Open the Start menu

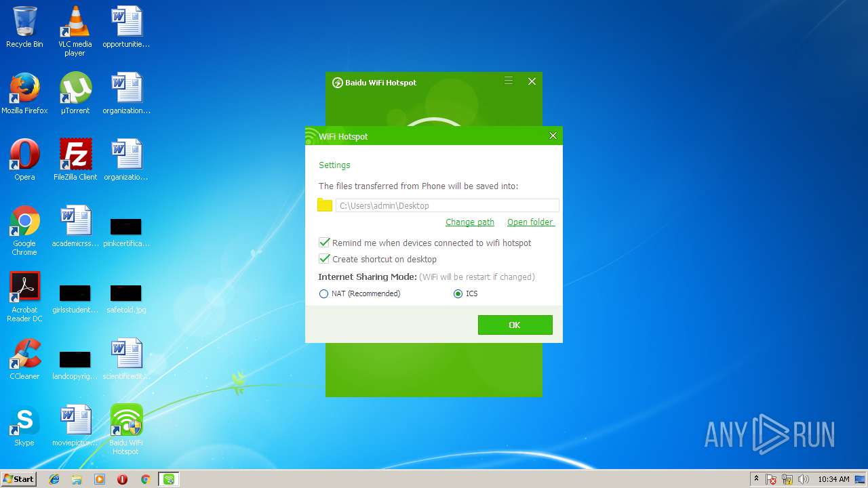(18, 479)
